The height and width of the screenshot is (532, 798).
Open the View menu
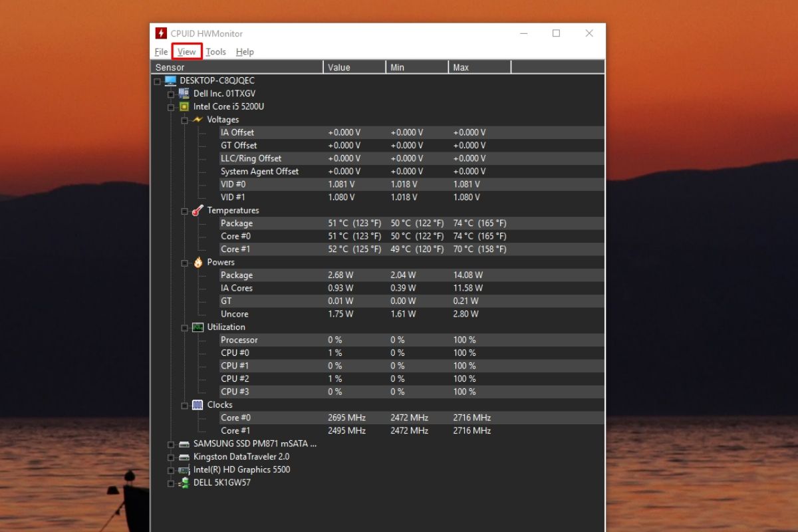pos(187,52)
